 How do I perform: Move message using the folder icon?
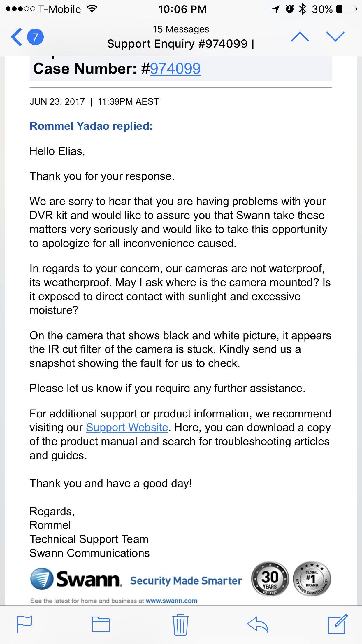tap(101, 624)
